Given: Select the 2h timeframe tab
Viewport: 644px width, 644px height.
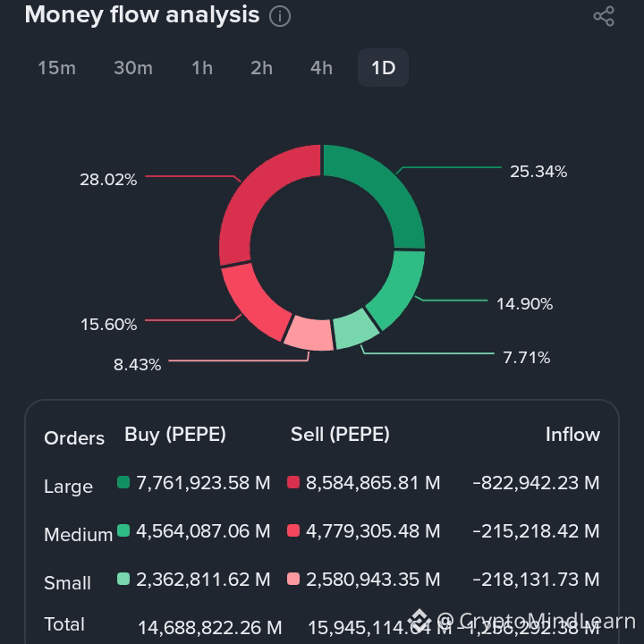Looking at the screenshot, I should tap(261, 68).
